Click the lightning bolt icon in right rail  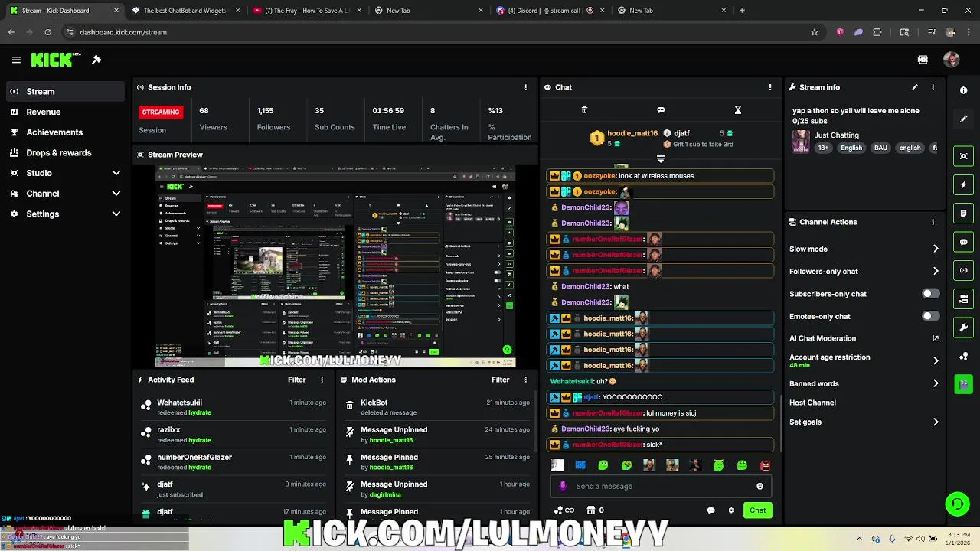(963, 184)
